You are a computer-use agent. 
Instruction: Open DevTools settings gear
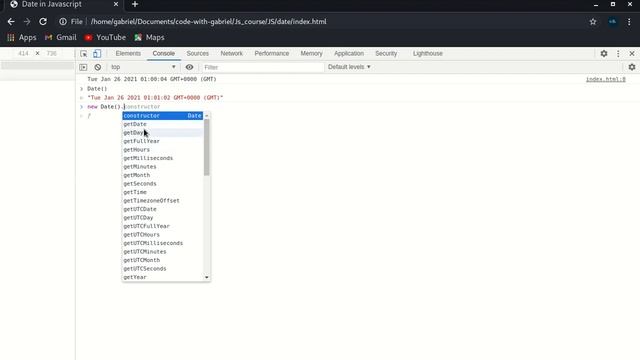coord(604,53)
